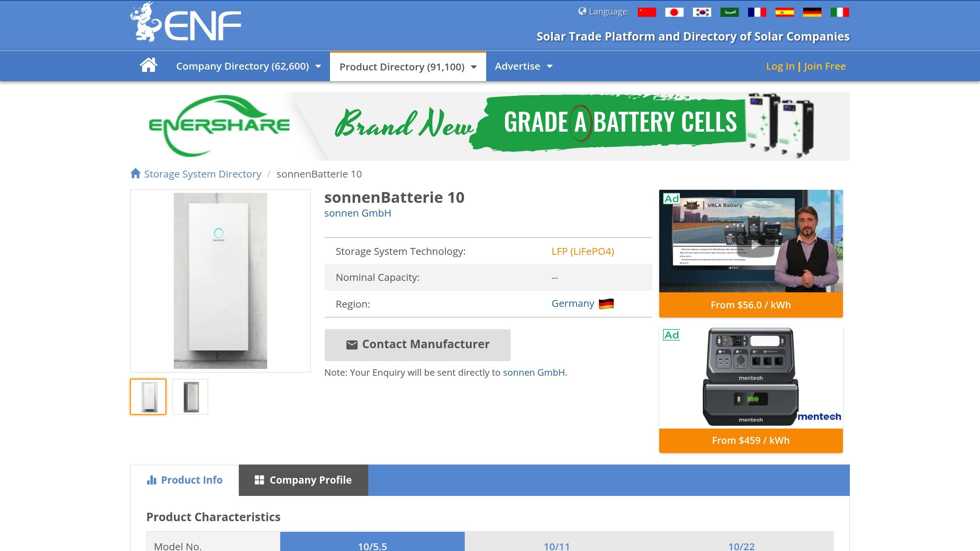Click Ad label on VRLA ad

pos(671,199)
